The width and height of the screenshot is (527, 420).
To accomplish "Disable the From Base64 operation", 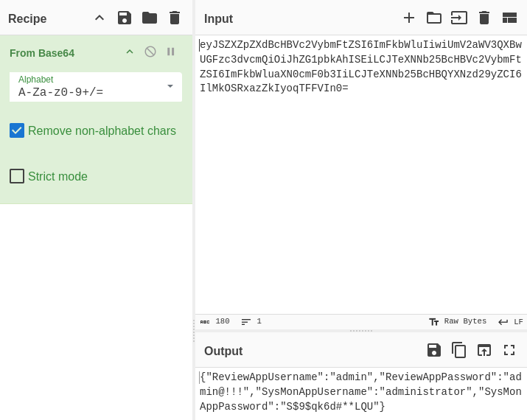I will pyautogui.click(x=150, y=52).
